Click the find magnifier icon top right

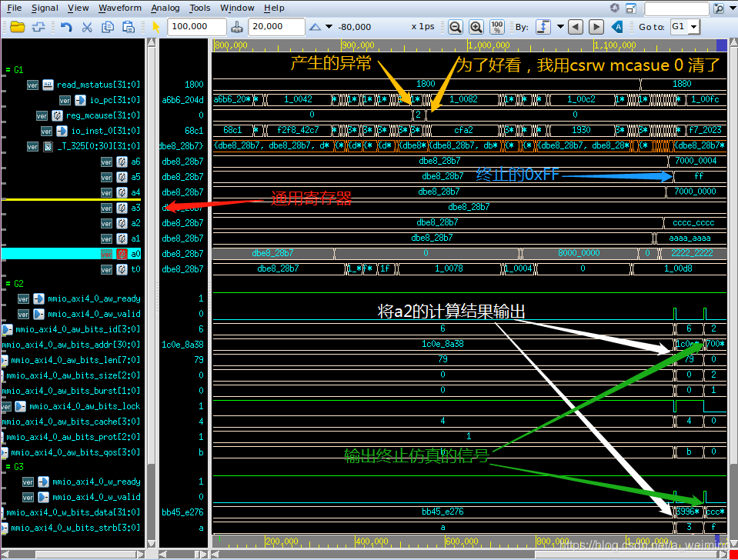(718, 8)
